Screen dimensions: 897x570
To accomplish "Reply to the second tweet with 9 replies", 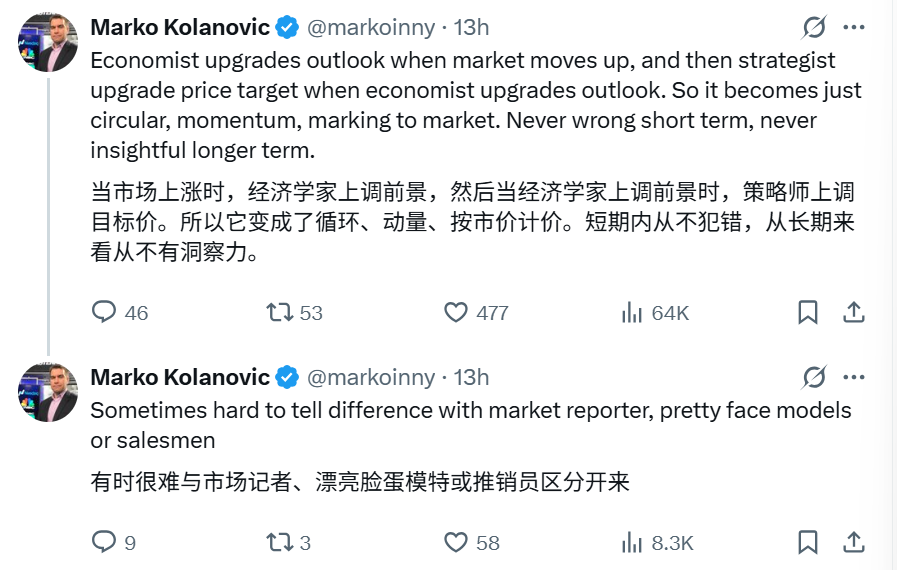I will coord(105,542).
